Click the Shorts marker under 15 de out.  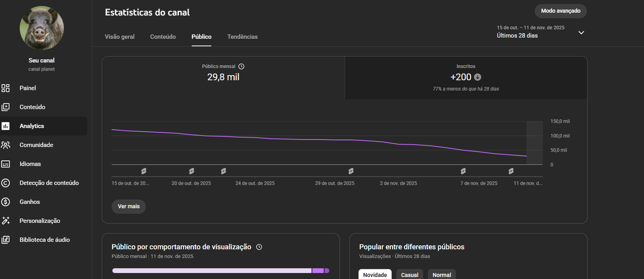coord(144,171)
